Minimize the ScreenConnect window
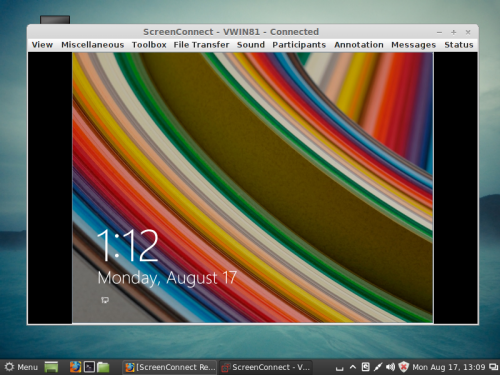 439,32
